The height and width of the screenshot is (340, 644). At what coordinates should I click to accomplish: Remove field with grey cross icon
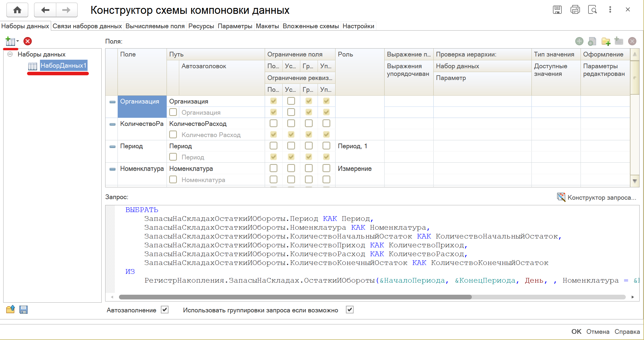coord(632,41)
